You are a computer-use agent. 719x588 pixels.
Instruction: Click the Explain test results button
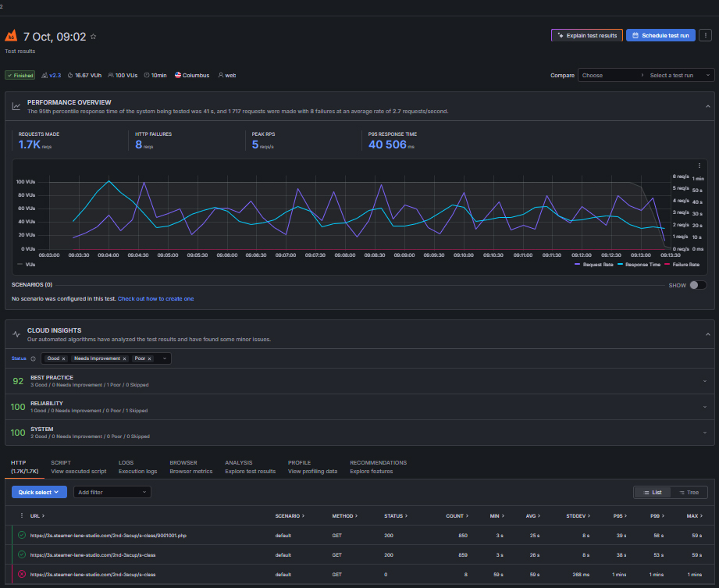(x=587, y=35)
